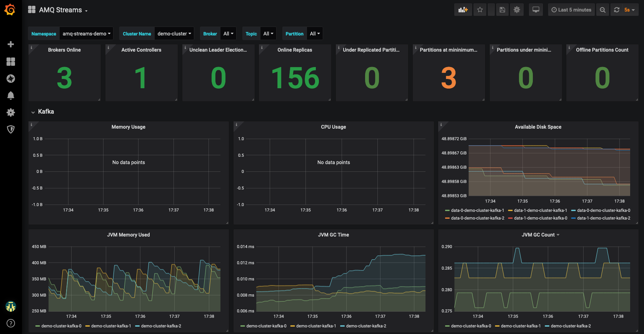Zoom out time range with magnifier icon
This screenshot has height=334, width=644.
click(x=603, y=10)
